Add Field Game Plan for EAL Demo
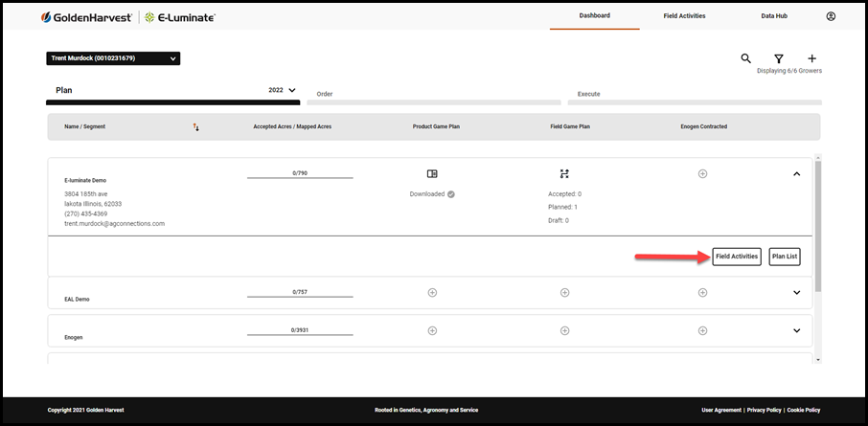 564,292
